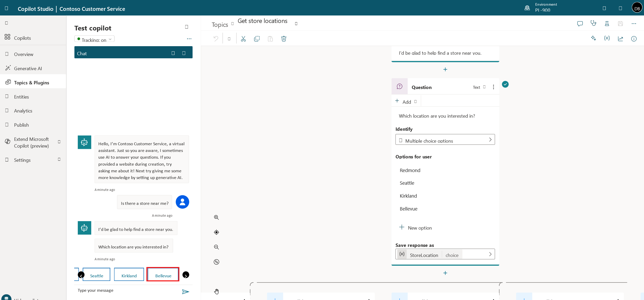Viewport: 644px width, 300px height.
Task: Add node below the message node
Action: 445,69
